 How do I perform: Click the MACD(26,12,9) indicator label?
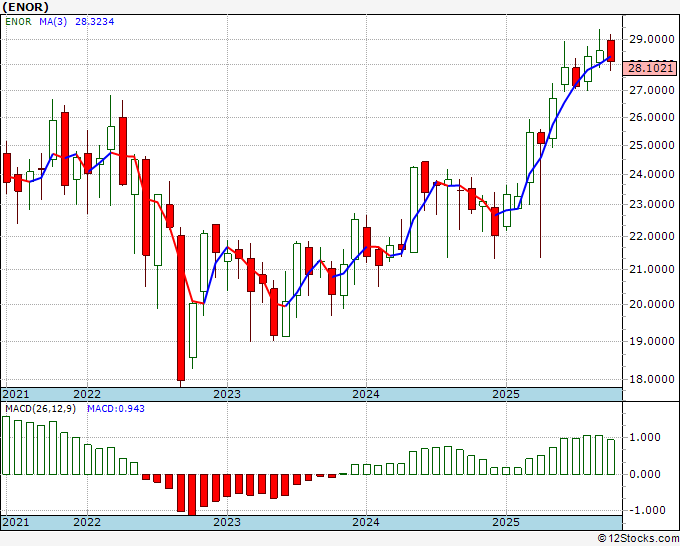click(x=40, y=409)
